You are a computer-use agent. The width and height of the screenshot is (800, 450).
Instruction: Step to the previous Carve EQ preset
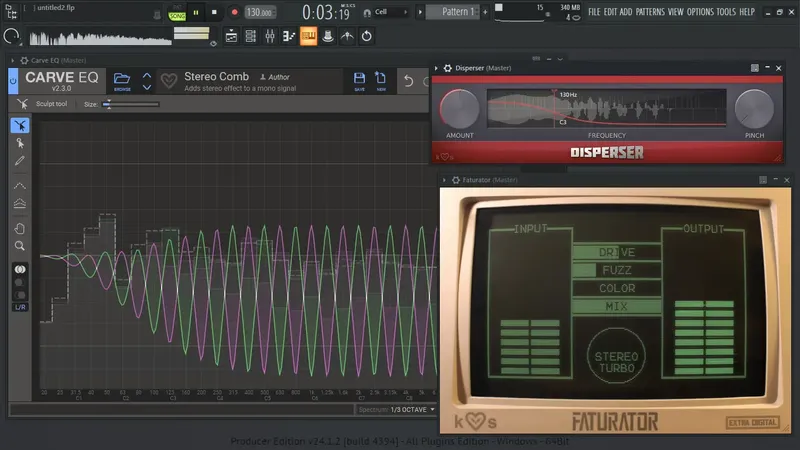(147, 76)
